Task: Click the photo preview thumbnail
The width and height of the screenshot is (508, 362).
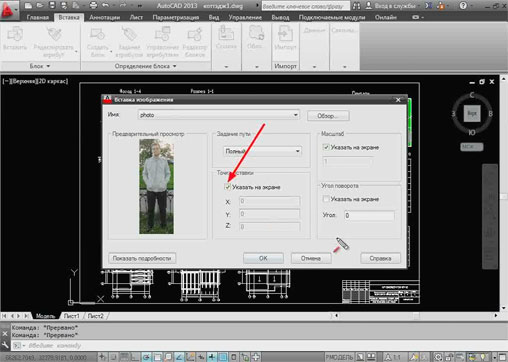Action: tap(156, 187)
